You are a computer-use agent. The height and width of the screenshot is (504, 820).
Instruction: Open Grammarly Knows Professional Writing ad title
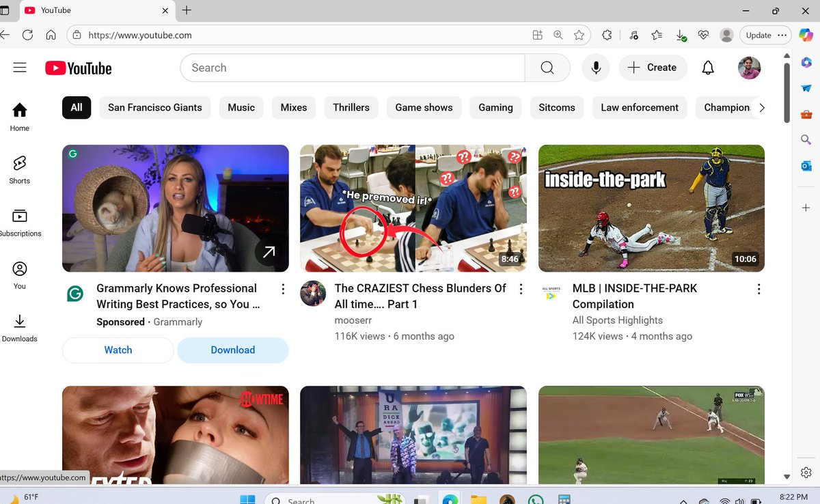coord(178,296)
